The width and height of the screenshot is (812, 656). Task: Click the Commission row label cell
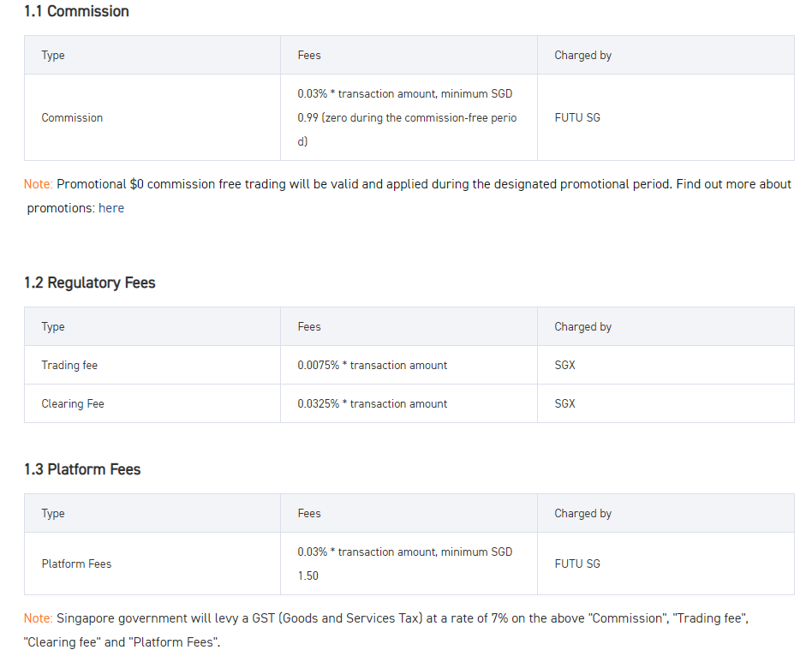coord(72,117)
